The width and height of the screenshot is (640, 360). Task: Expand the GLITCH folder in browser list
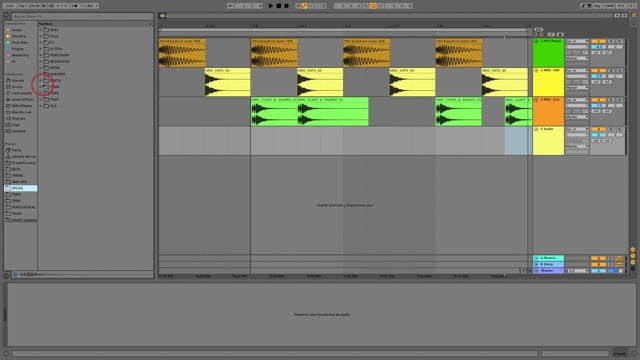(40, 49)
